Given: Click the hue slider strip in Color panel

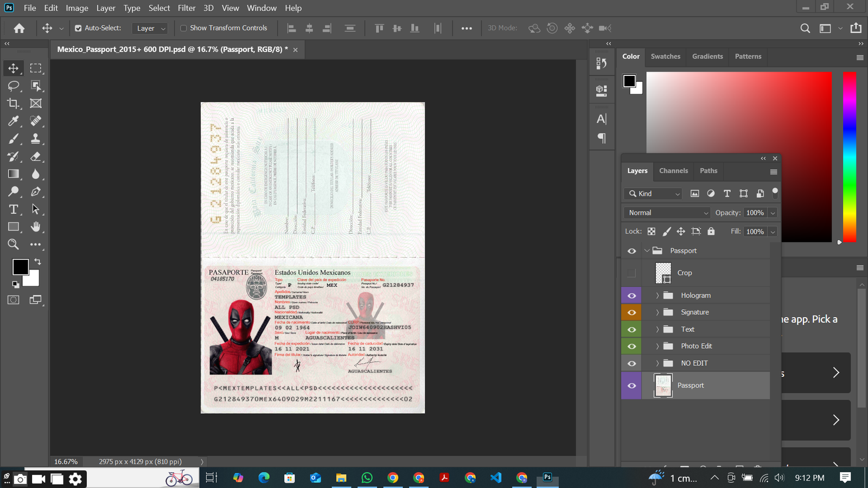Looking at the screenshot, I should pos(849,157).
